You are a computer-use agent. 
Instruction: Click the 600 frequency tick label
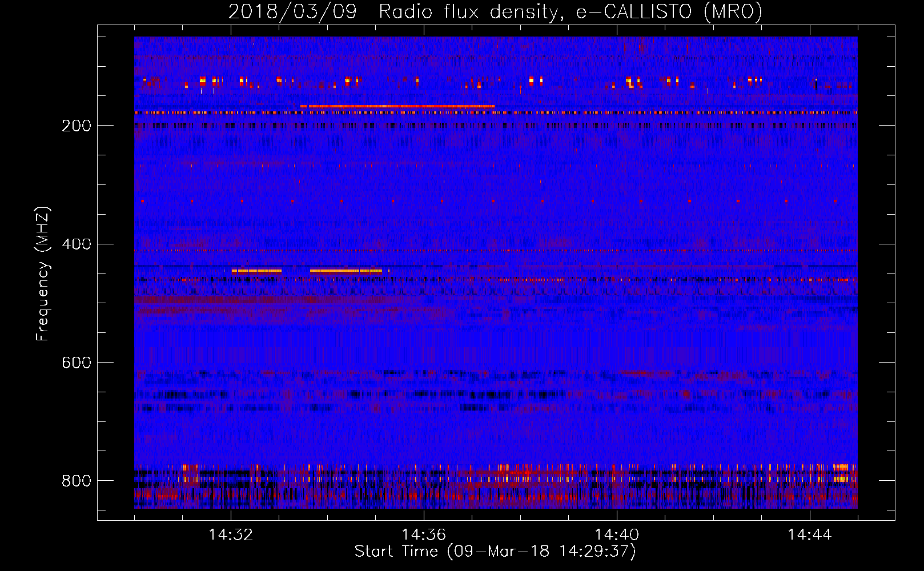pyautogui.click(x=77, y=363)
